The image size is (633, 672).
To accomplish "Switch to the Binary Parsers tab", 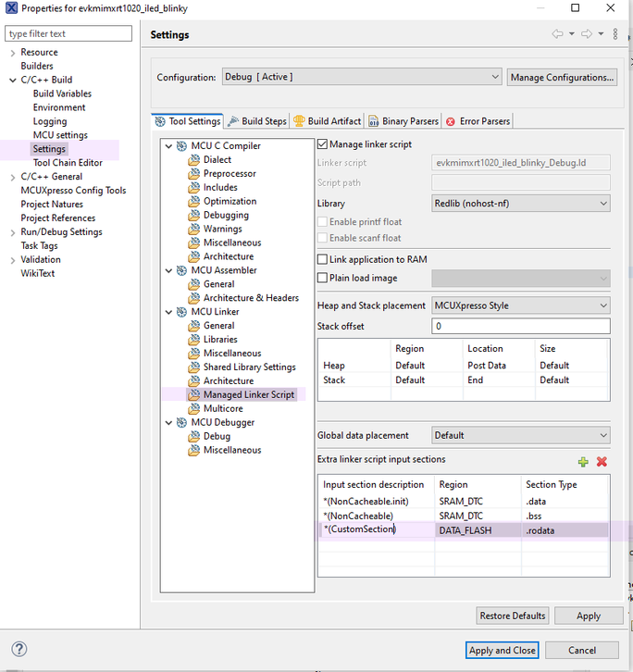I will coord(403,121).
